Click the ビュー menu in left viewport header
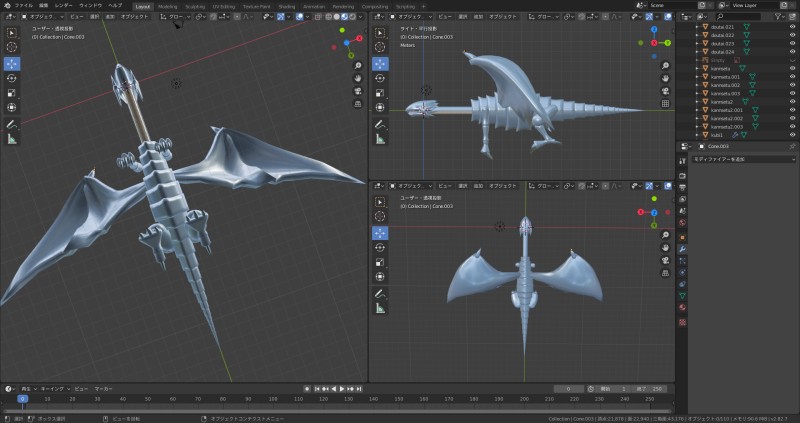This screenshot has width=800, height=423. pos(79,17)
